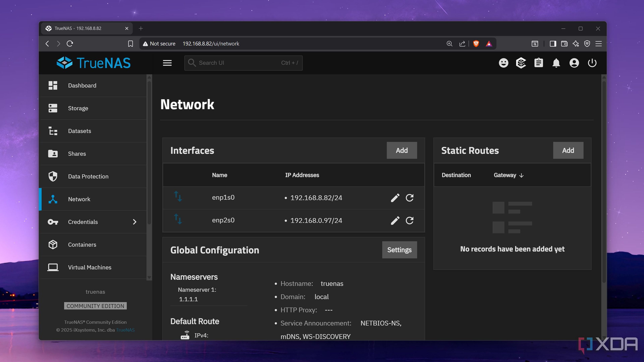Open the Brave browser main menu

599,44
